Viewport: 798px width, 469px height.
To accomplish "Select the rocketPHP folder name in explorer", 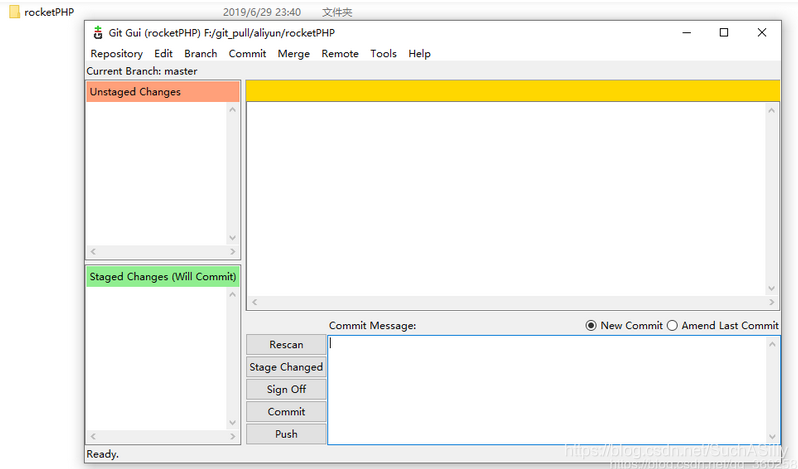I will coord(49,12).
